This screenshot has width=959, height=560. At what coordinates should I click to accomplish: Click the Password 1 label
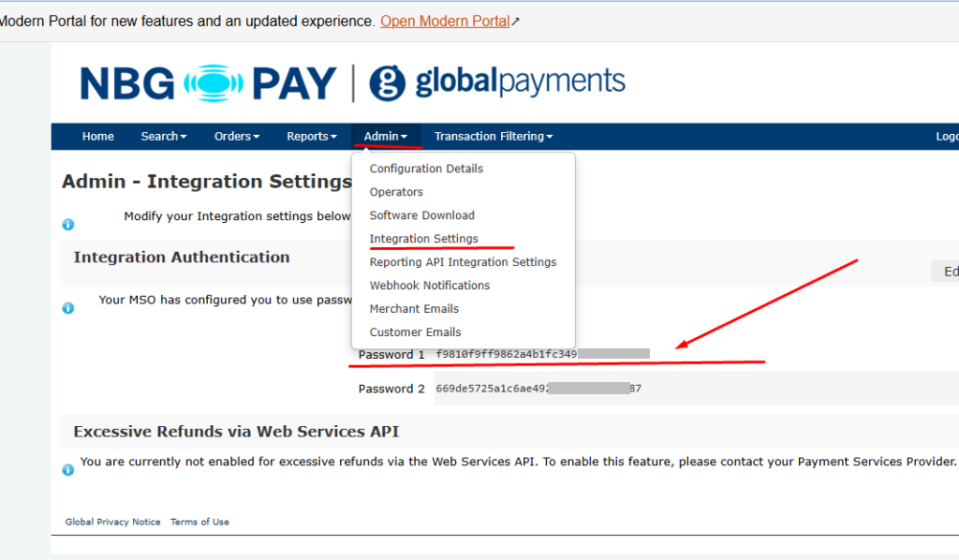(391, 355)
